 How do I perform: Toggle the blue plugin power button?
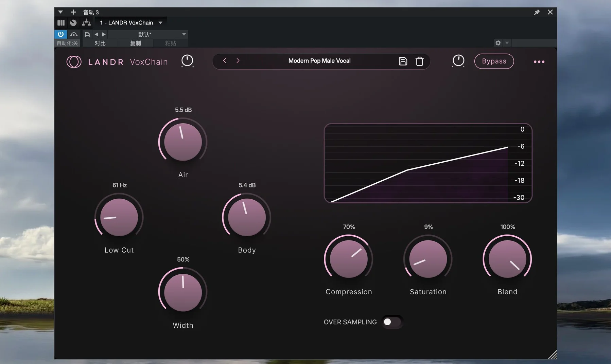(60, 34)
